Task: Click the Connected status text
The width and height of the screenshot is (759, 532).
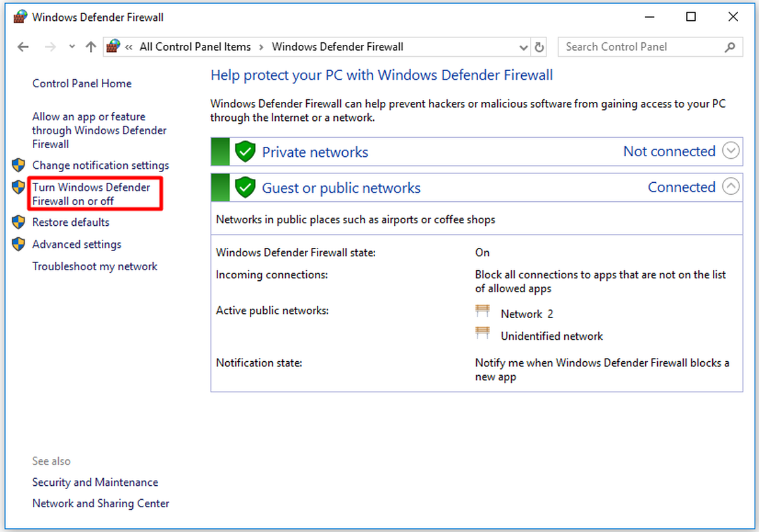Action: 682,187
